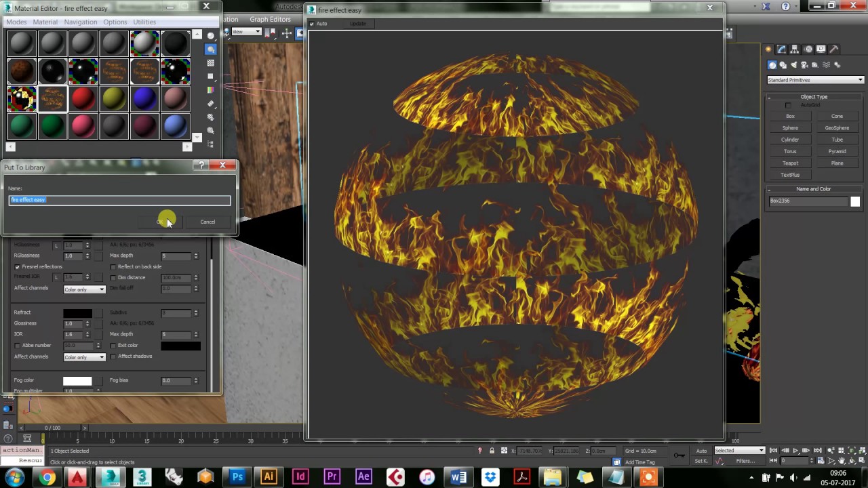Click Cancel in Put To Library dialog
The width and height of the screenshot is (868, 488).
(x=208, y=222)
